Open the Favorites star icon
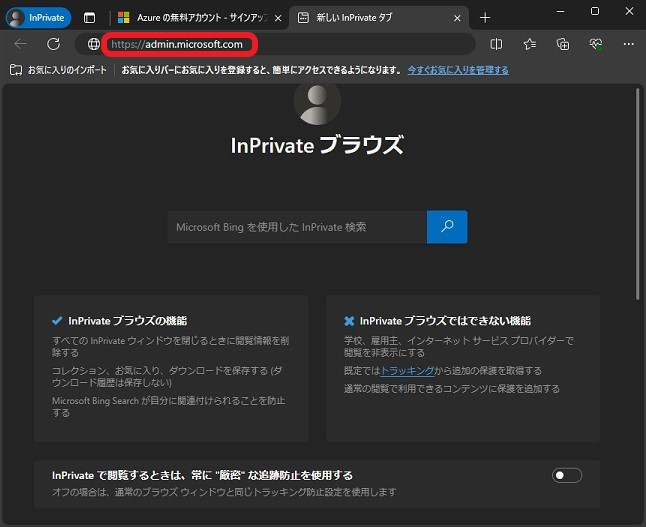The image size is (646, 527). pyautogui.click(x=529, y=44)
